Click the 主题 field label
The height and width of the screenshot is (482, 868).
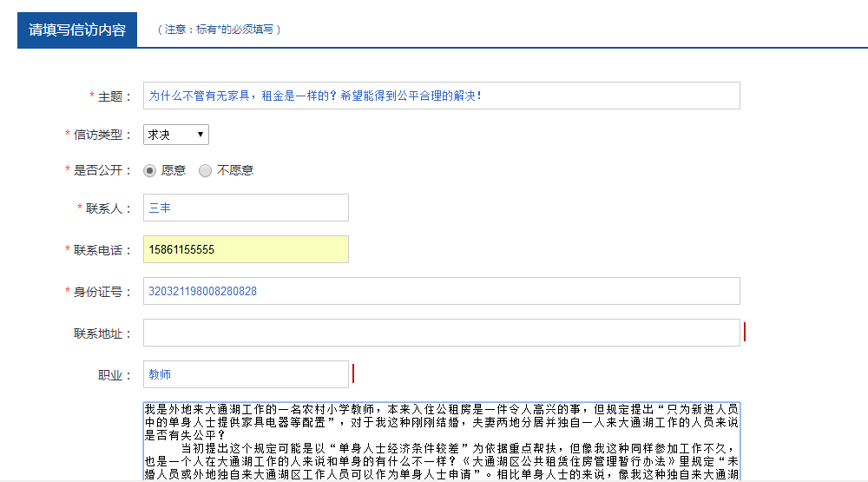coord(114,96)
